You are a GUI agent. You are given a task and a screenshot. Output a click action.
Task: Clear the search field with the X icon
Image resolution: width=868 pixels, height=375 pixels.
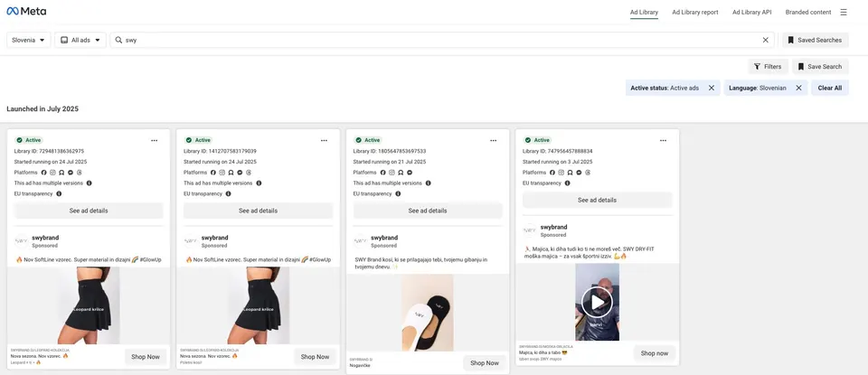point(766,40)
